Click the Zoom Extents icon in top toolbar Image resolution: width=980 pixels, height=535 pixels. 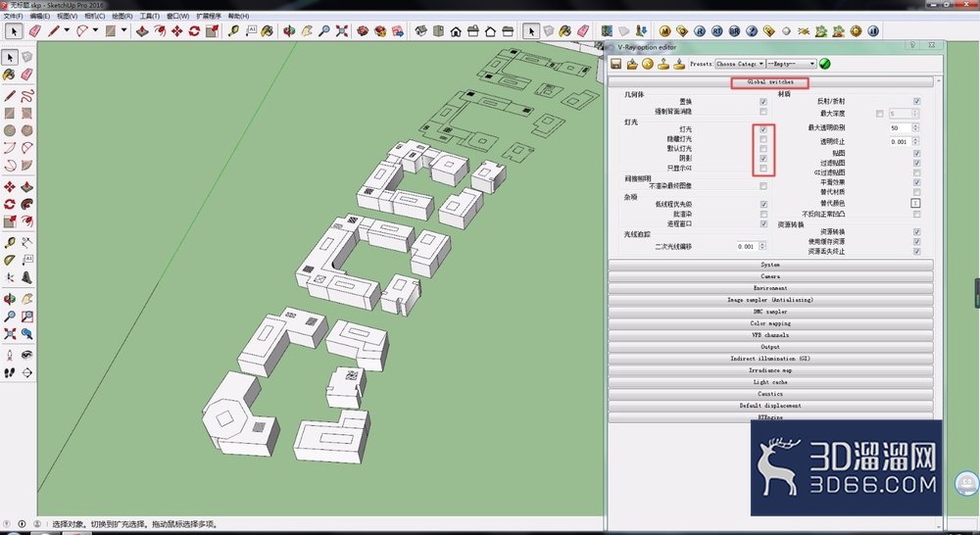[341, 30]
